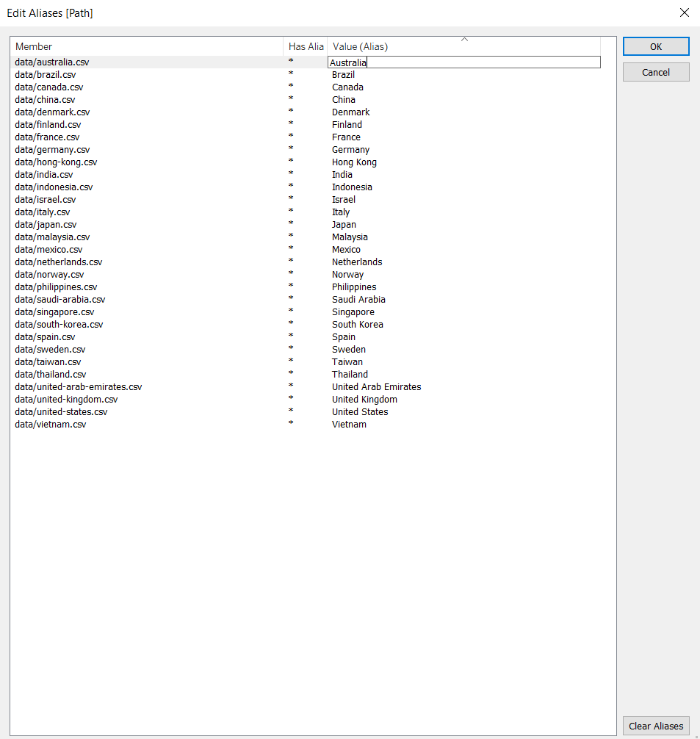700x739 pixels.
Task: Click the Germany alias value
Action: pos(350,149)
